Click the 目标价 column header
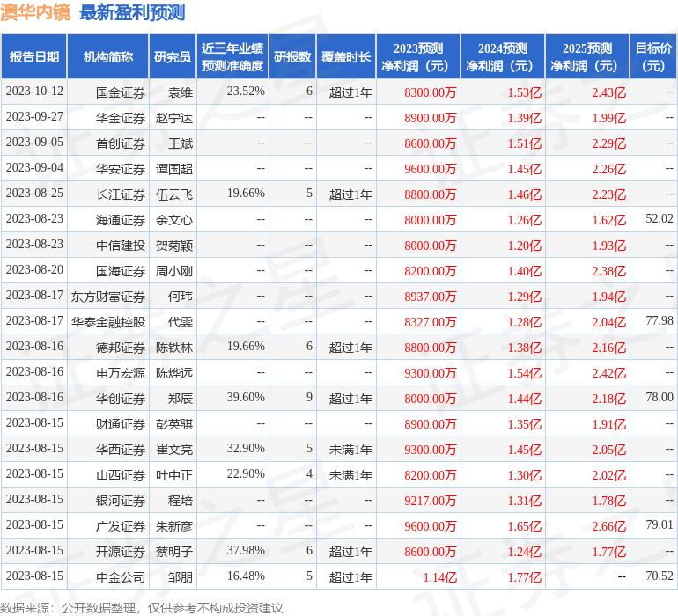678x616 pixels. coord(653,56)
